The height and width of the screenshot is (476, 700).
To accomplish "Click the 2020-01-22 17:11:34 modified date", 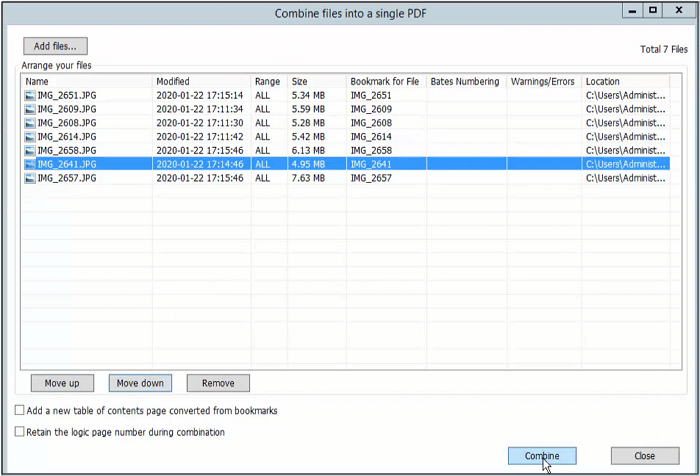I will tap(200, 109).
